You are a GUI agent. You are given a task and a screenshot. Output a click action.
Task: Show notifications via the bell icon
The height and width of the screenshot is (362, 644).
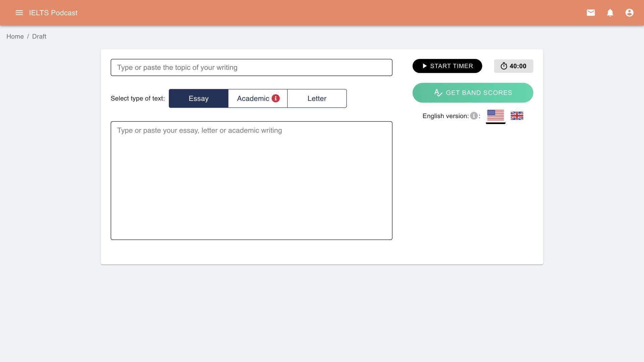pos(610,13)
